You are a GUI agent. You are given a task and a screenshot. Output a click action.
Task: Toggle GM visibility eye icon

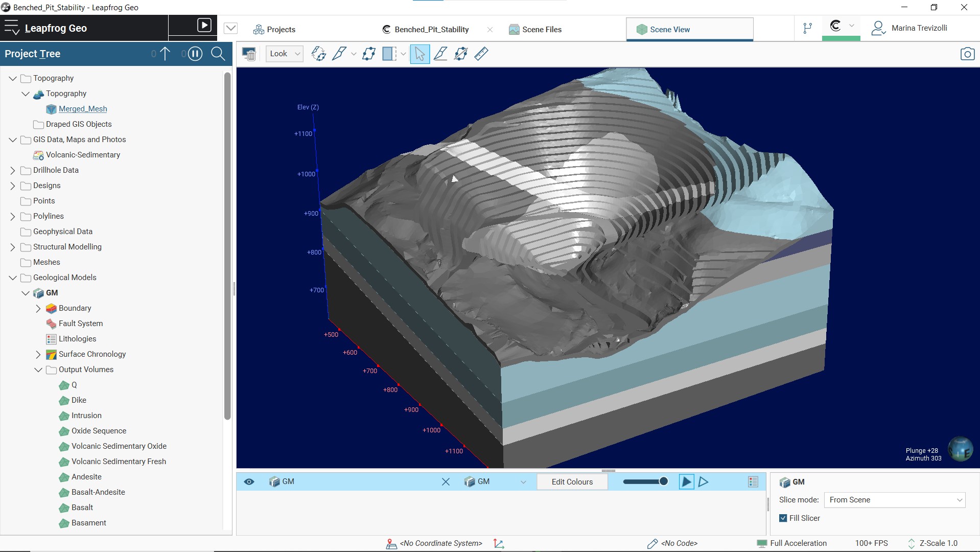tap(249, 481)
